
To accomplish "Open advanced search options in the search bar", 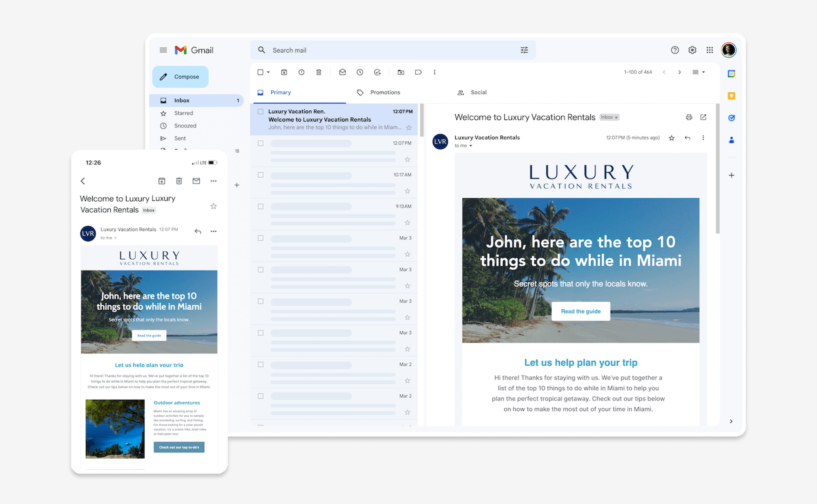I will click(525, 50).
